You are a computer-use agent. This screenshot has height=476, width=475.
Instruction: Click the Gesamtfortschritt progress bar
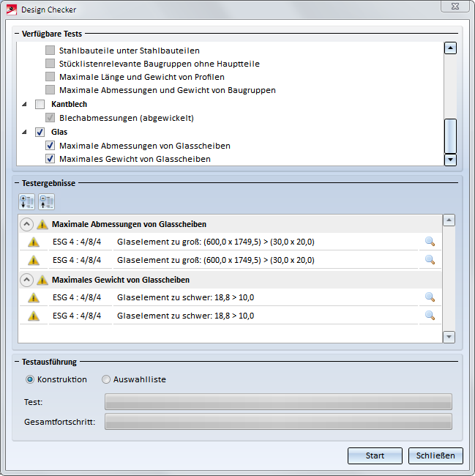(x=278, y=421)
